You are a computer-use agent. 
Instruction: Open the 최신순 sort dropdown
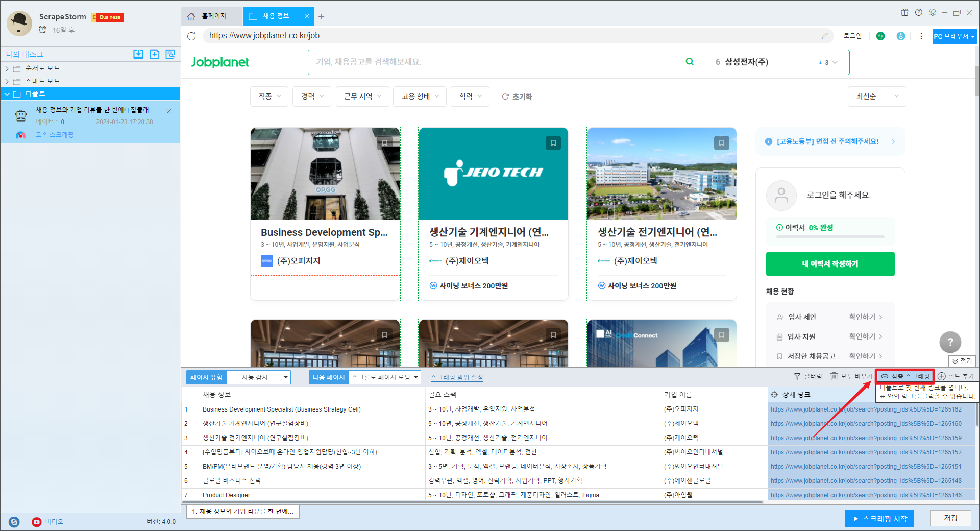point(877,96)
